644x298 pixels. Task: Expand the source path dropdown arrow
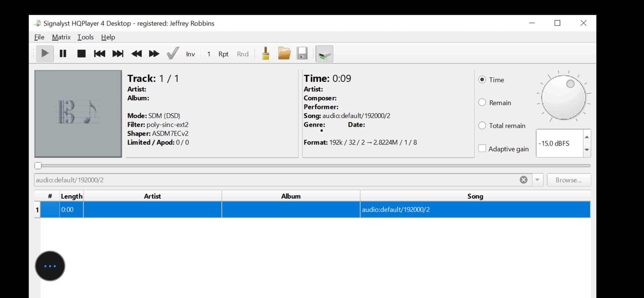[537, 180]
